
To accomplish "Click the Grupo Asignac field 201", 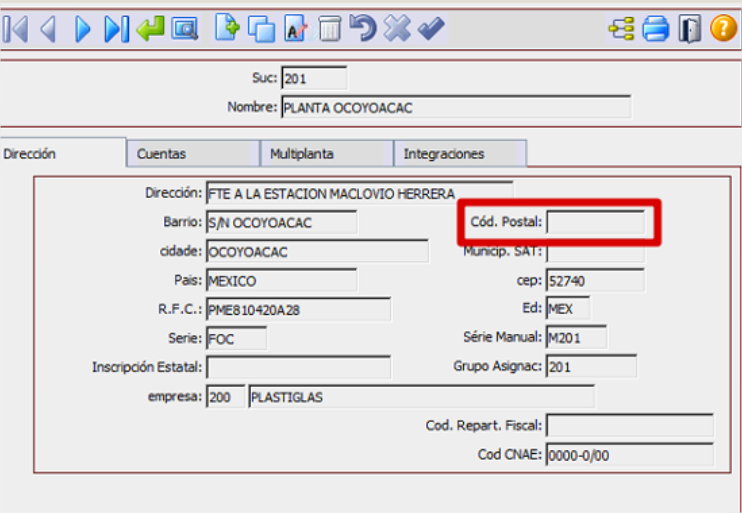I will [x=592, y=366].
